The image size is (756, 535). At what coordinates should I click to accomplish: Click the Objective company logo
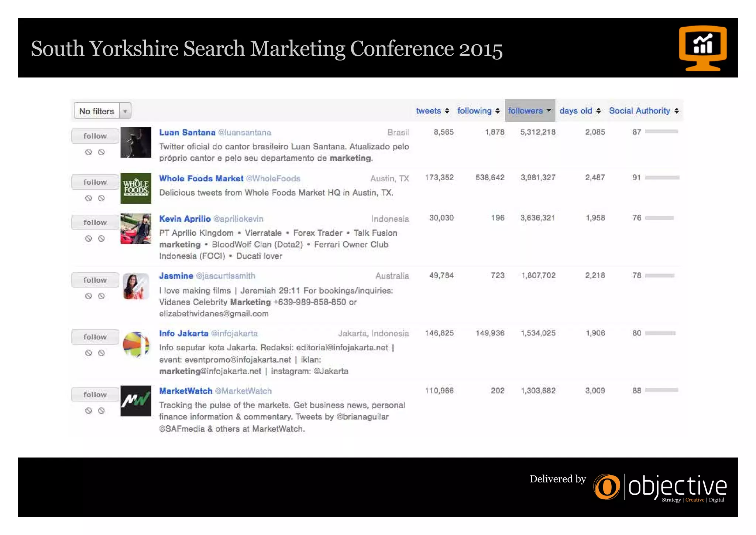(x=660, y=487)
